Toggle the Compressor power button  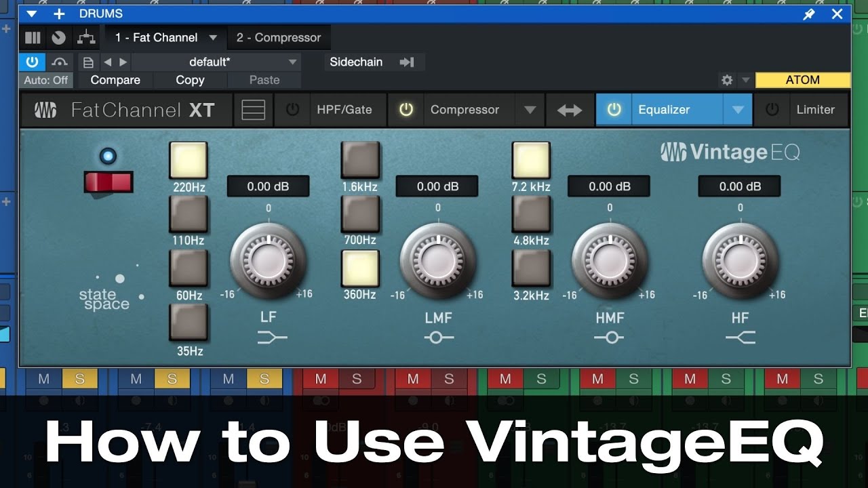[406, 110]
